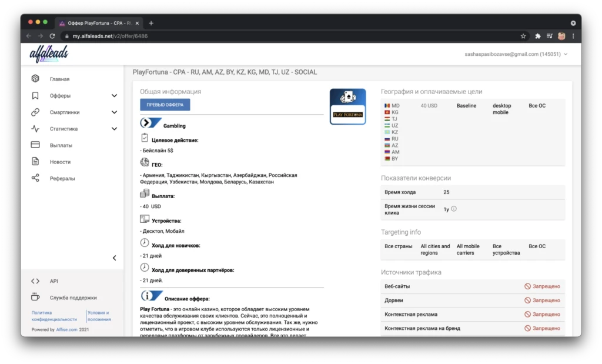Click the devices icon beside Устройства
Screen dimensions: 602x364
coord(145,219)
